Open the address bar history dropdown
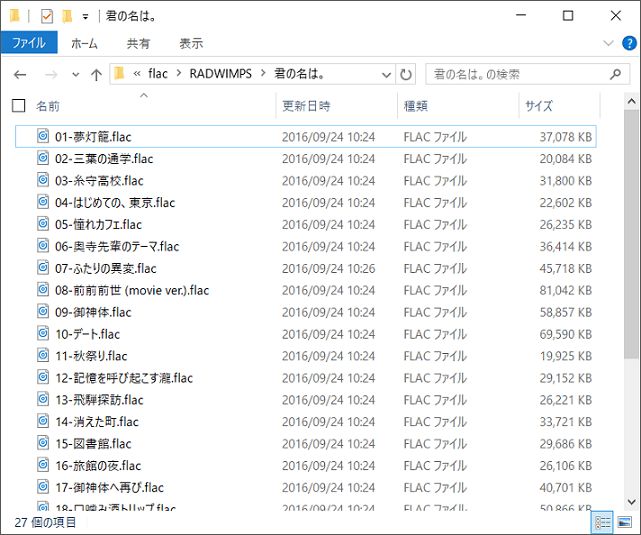Image resolution: width=641 pixels, height=535 pixels. coord(386,75)
